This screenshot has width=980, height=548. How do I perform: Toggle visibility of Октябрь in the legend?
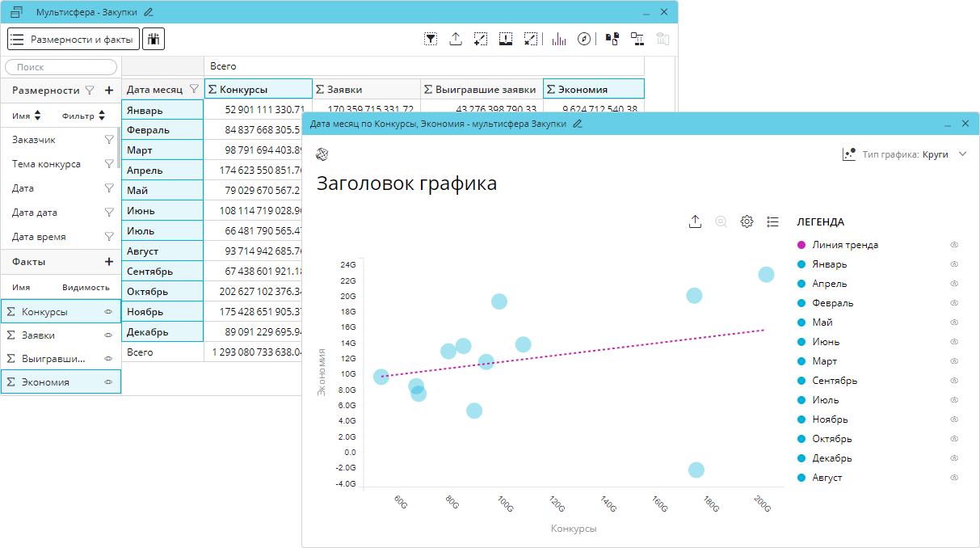click(953, 439)
